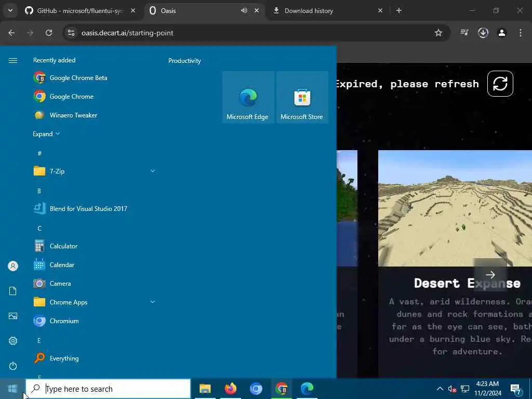532x399 pixels.
Task: Open the user account icon in Start
Action: point(13,266)
